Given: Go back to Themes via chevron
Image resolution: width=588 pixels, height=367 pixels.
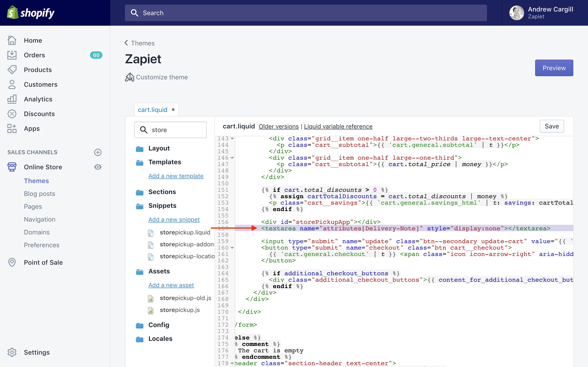Looking at the screenshot, I should pyautogui.click(x=126, y=43).
